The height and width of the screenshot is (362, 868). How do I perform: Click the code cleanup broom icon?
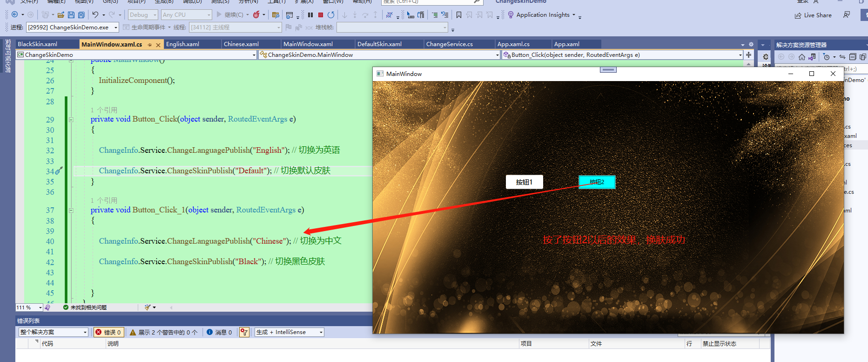tap(148, 307)
